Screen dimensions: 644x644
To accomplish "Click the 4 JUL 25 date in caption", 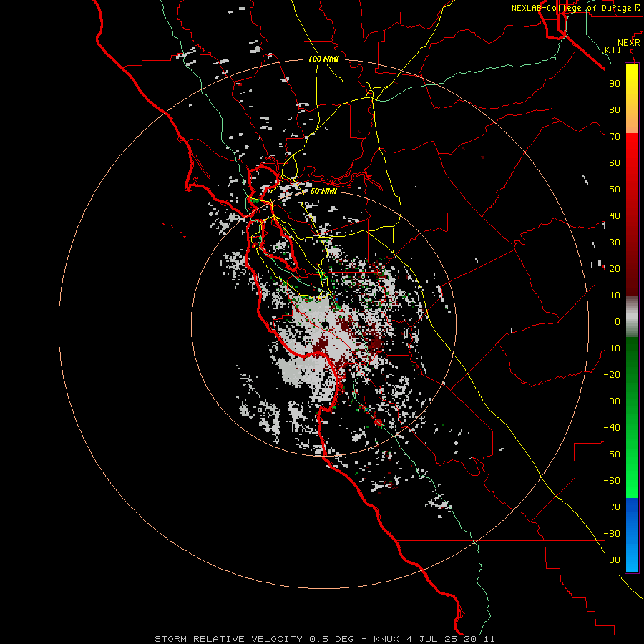I will [431, 639].
